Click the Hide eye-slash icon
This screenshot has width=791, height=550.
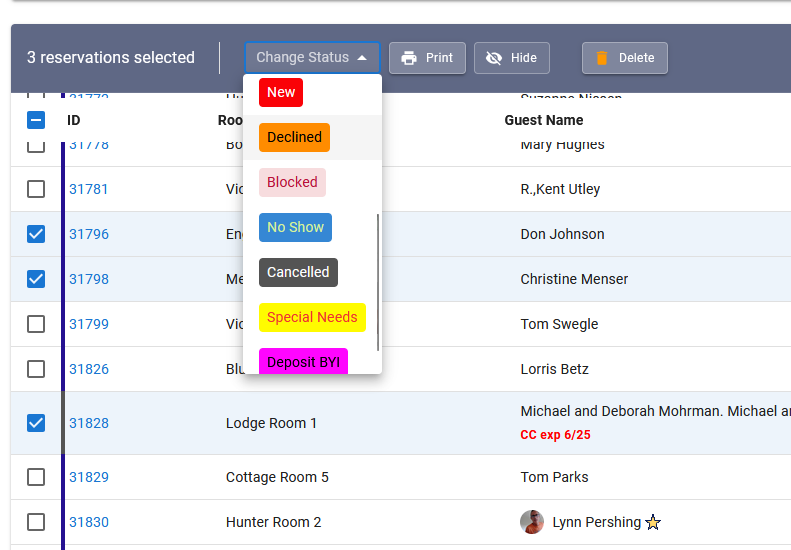[x=493, y=58]
